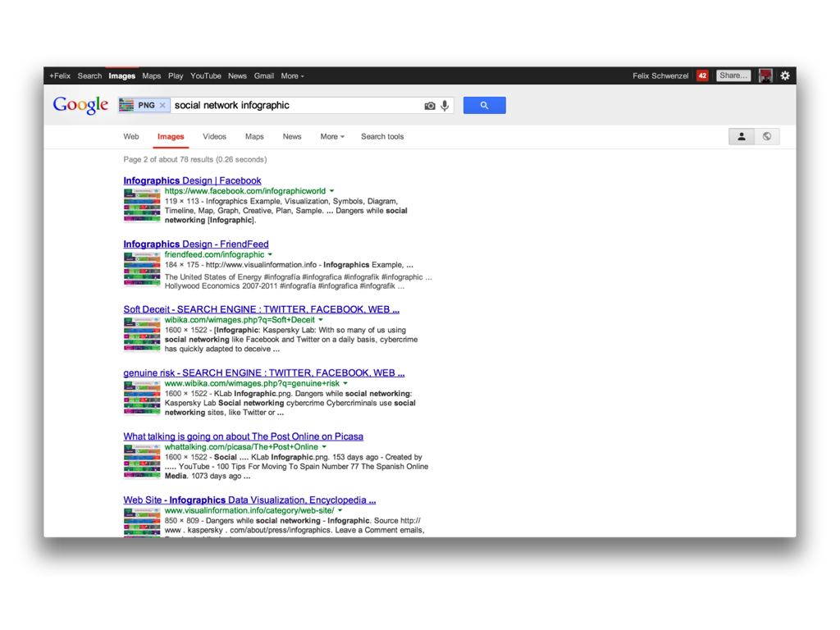
Task: Switch to global results globe view
Action: click(x=767, y=137)
